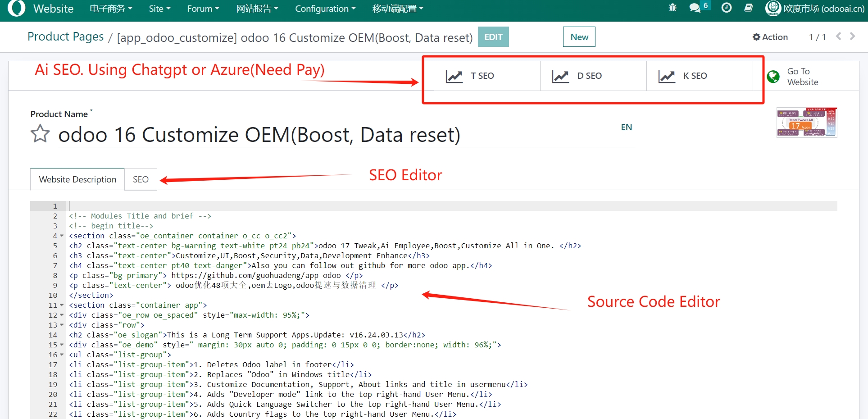Expand the 电子商务 menu

tap(111, 9)
